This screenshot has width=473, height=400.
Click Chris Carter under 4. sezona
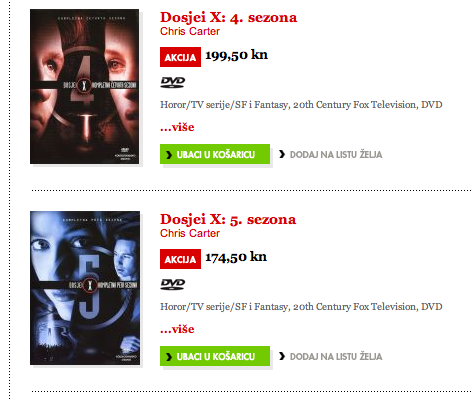tap(190, 31)
